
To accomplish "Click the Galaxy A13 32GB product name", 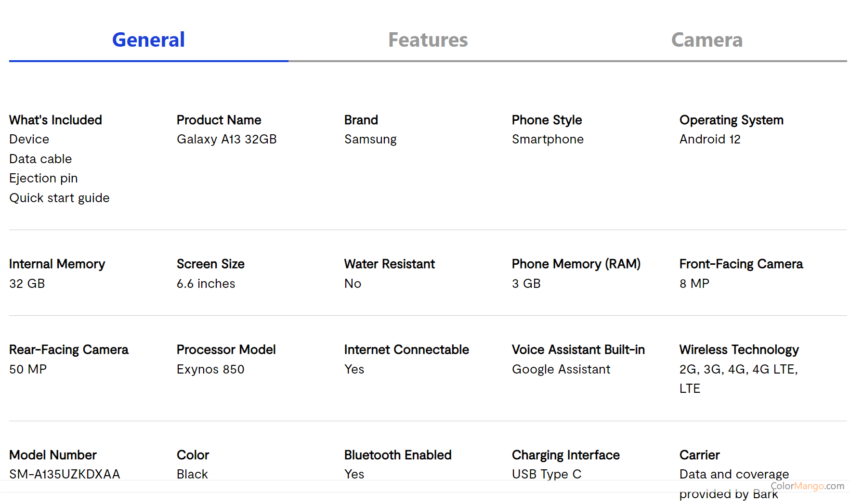I will point(226,139).
